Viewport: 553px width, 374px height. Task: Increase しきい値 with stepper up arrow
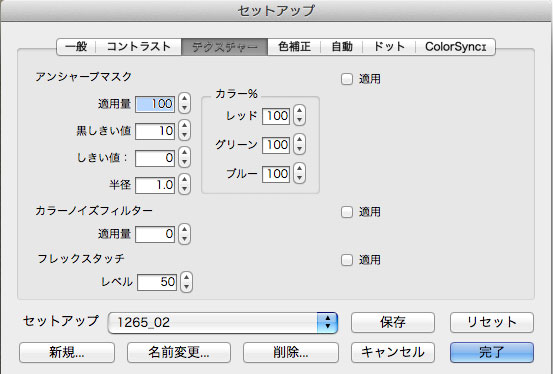184,152
